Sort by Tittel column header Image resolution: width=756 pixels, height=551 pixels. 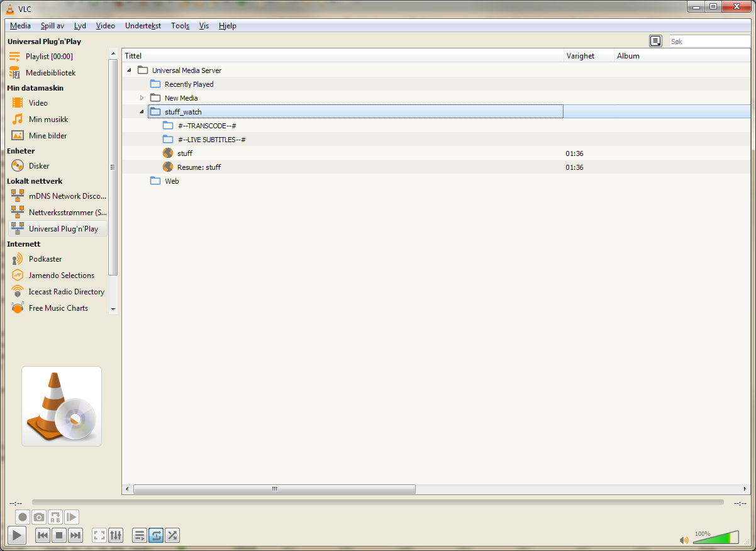point(343,56)
